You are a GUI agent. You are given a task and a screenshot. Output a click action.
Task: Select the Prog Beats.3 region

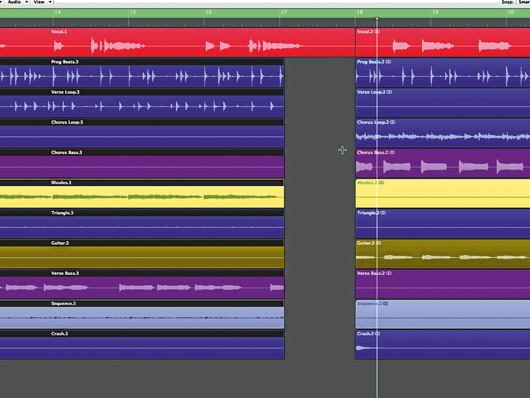(x=142, y=73)
